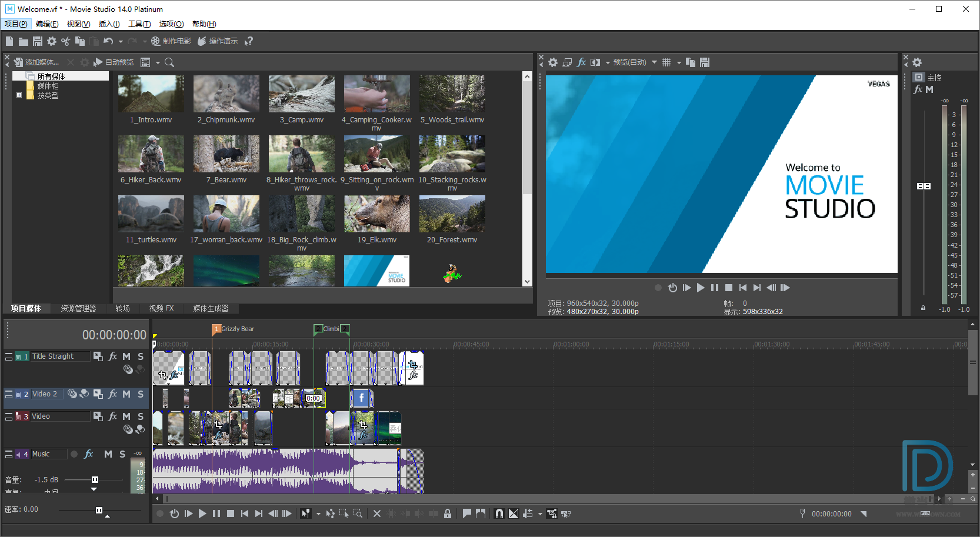Click the 制作电影 button

pyautogui.click(x=171, y=41)
